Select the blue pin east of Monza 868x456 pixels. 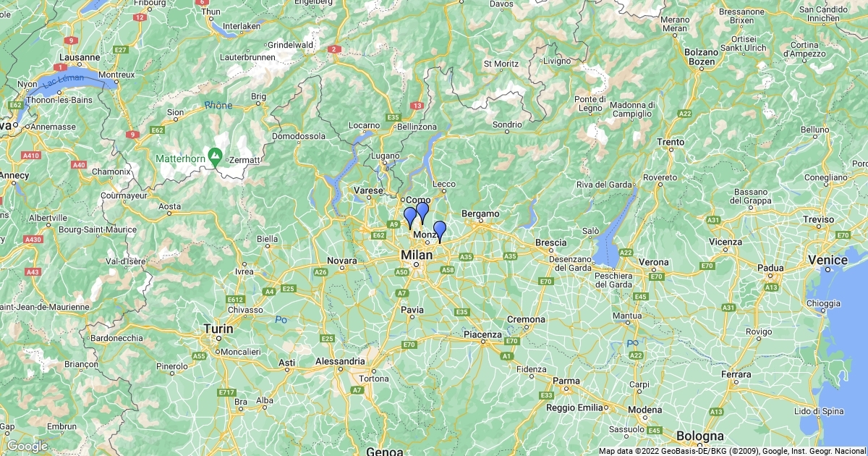coord(439,232)
